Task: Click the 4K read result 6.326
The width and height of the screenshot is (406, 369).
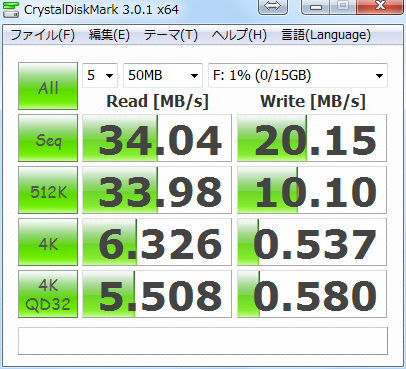Action: (x=157, y=242)
